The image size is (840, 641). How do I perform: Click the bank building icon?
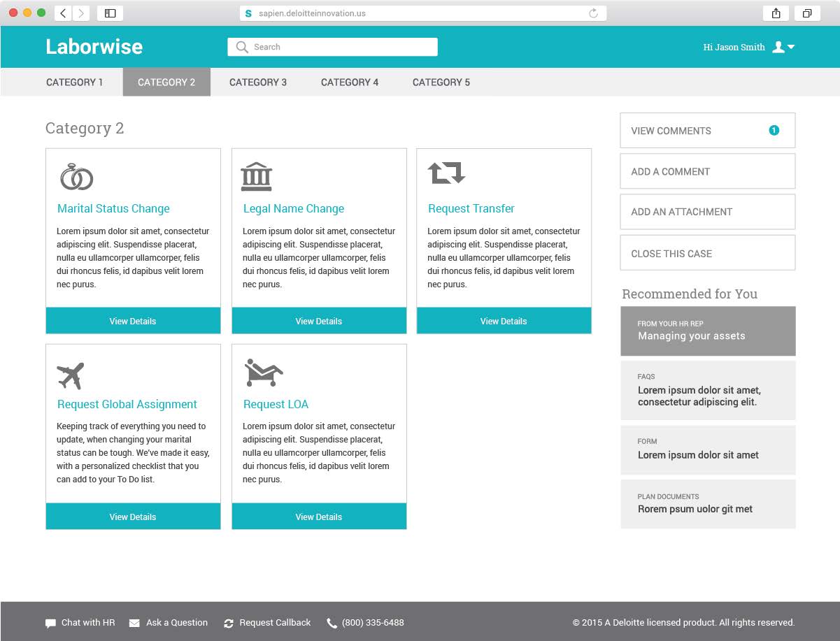257,176
